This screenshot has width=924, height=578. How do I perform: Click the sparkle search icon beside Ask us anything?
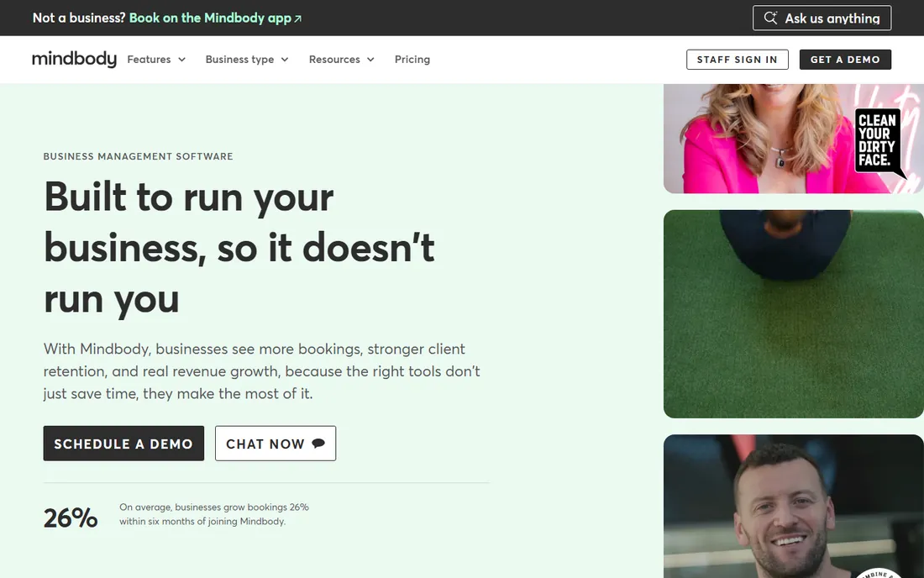click(771, 18)
